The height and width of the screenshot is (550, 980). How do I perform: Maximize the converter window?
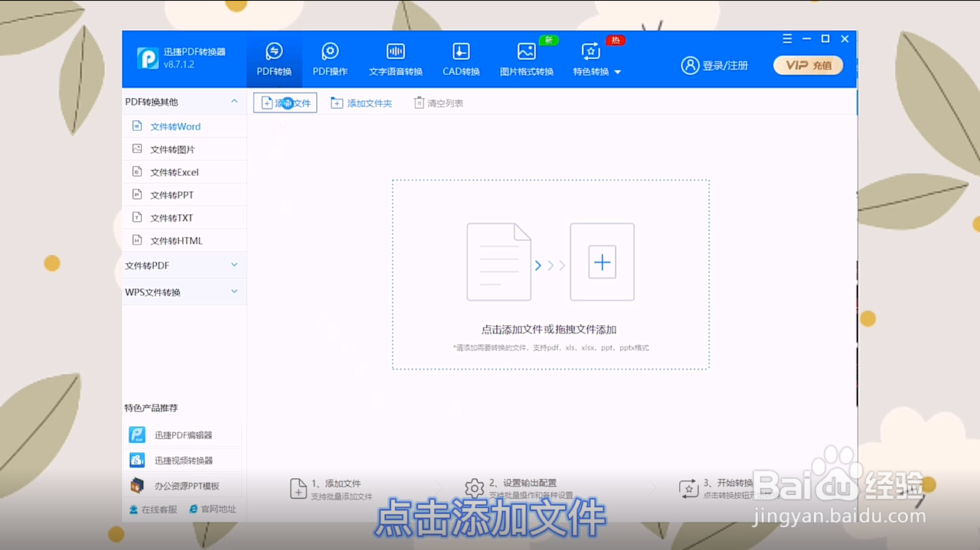pyautogui.click(x=825, y=39)
